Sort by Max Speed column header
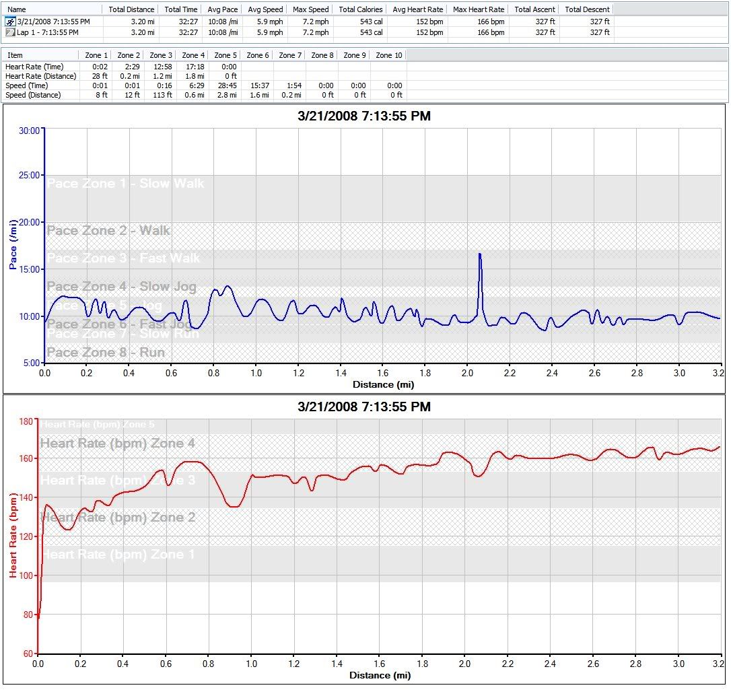The width and height of the screenshot is (731, 700). tap(311, 9)
